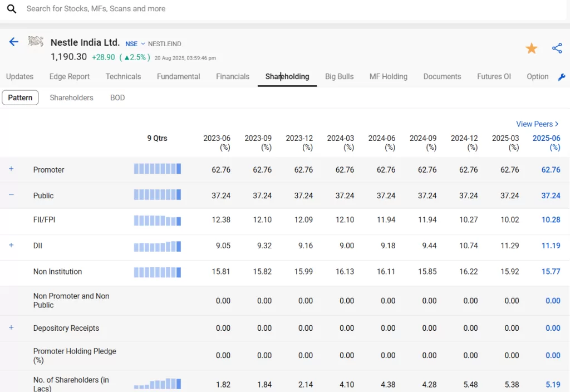570x392 pixels.
Task: Click the Non Institution row label
Action: point(57,272)
